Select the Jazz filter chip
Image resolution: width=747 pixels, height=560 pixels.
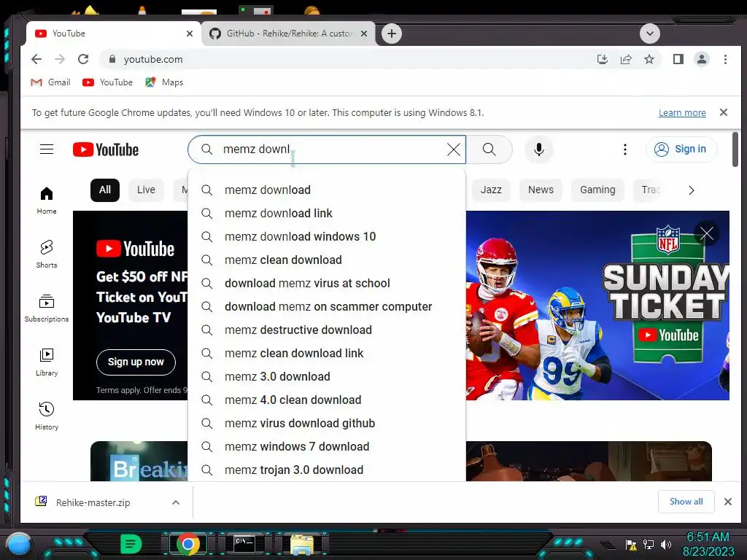(x=491, y=190)
